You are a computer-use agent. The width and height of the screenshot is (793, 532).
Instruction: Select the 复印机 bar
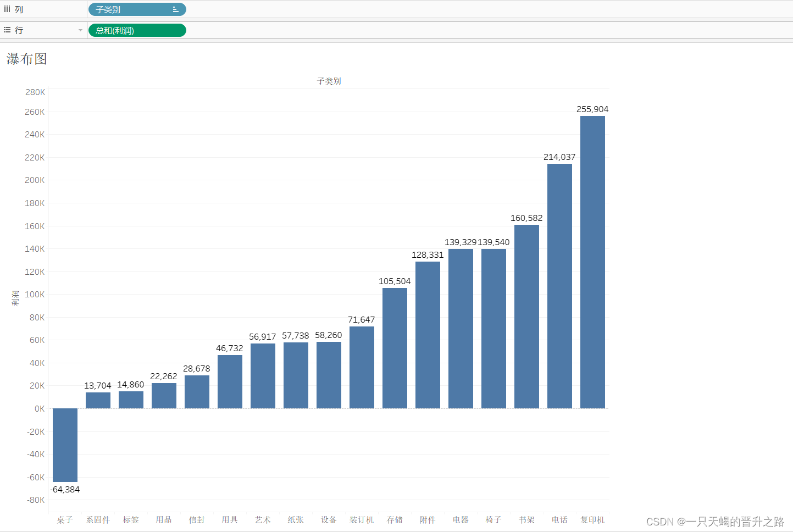point(592,262)
